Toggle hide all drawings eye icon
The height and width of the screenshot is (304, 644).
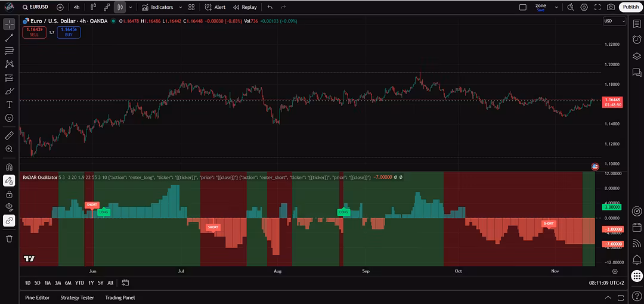(x=9, y=207)
